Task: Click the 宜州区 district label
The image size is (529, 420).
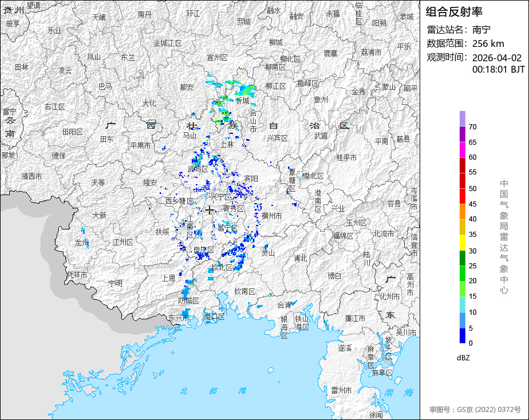Action: pos(218,58)
